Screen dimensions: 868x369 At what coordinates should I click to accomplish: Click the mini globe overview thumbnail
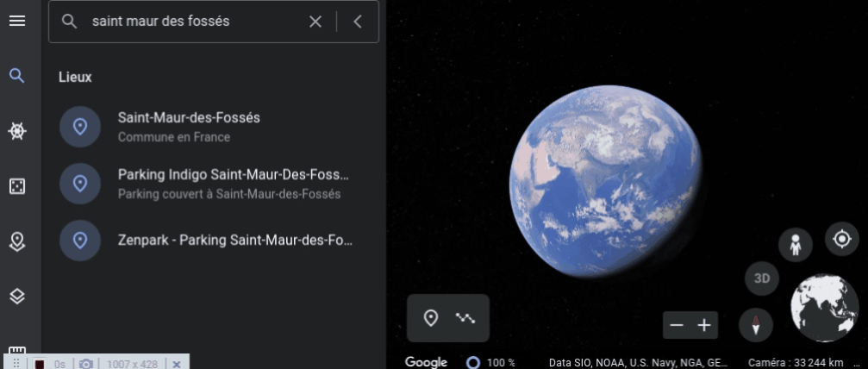click(825, 307)
